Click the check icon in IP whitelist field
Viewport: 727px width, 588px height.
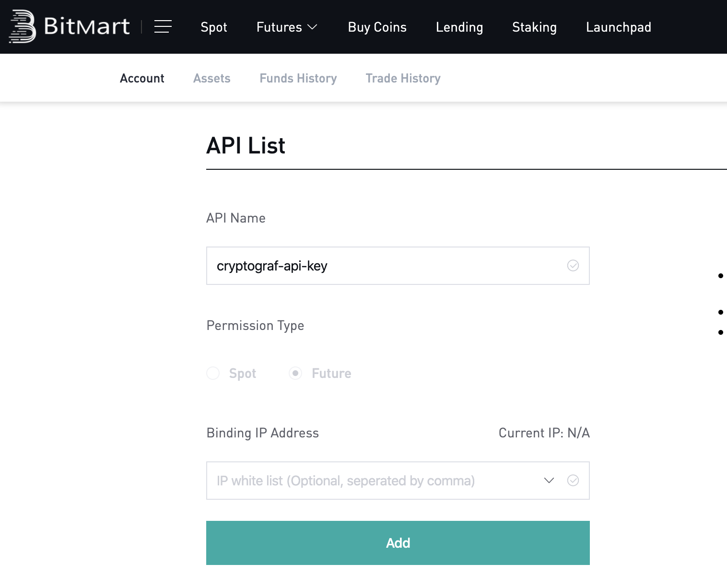coord(573,481)
